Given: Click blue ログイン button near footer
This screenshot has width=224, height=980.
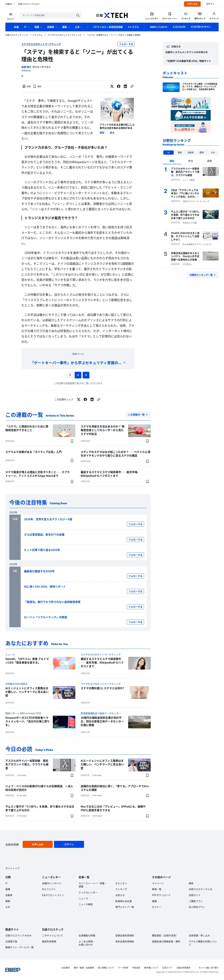Looking at the screenshot, I should 69,844.
